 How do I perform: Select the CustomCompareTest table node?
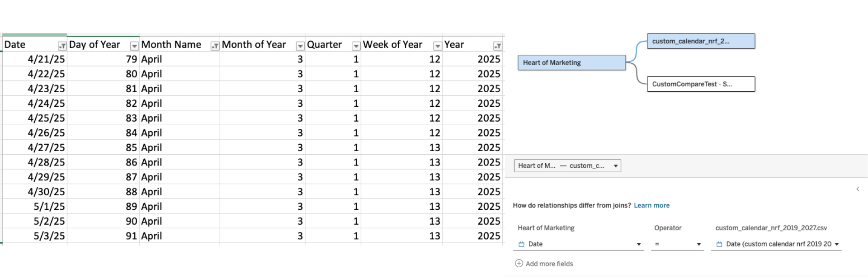tap(701, 84)
